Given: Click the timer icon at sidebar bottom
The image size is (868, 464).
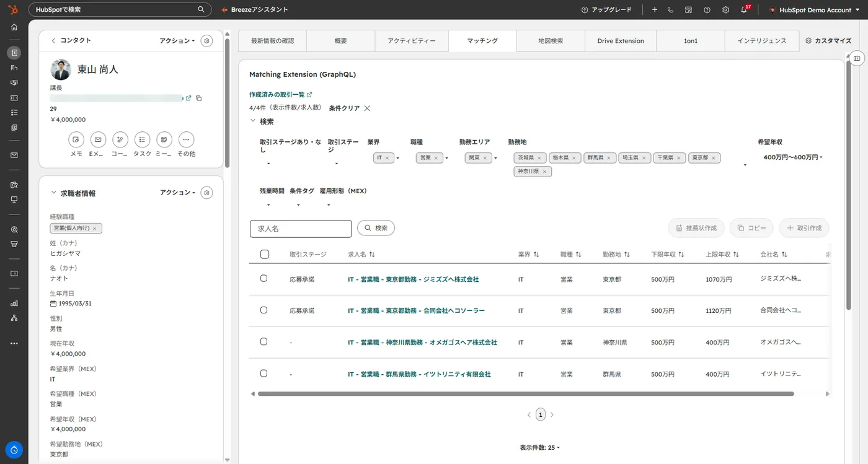Looking at the screenshot, I should pyautogui.click(x=14, y=450).
